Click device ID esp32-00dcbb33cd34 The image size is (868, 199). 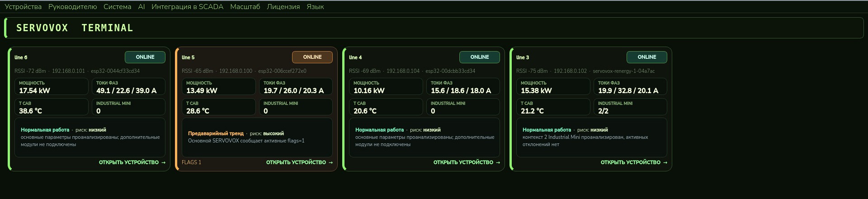(x=450, y=71)
